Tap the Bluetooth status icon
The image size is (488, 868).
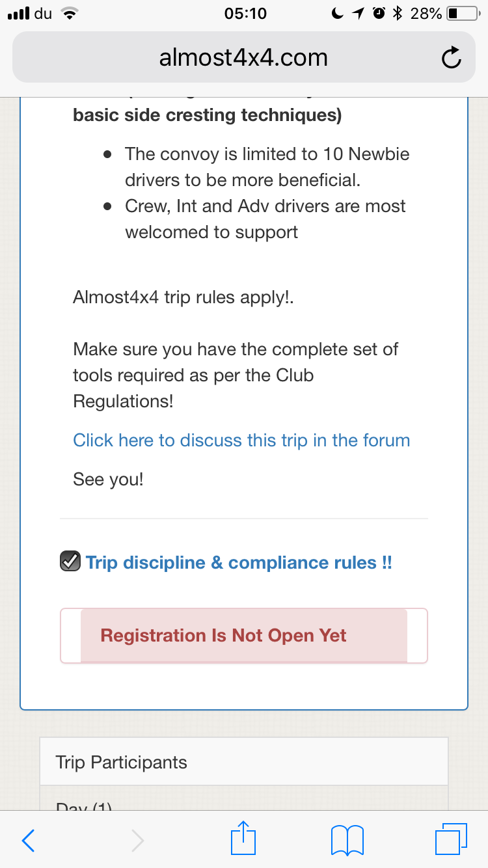tap(398, 14)
